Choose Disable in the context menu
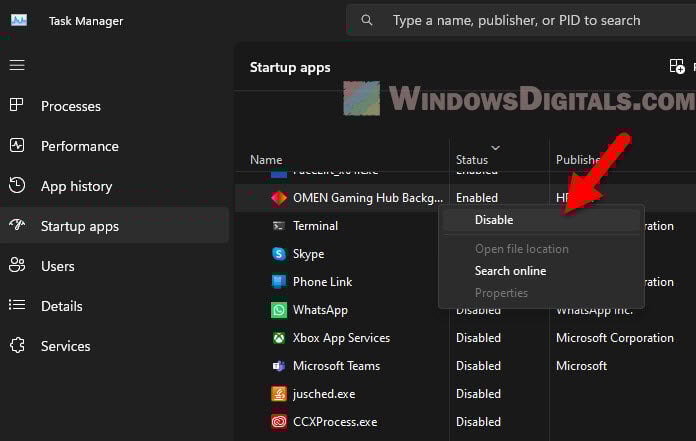The image size is (696, 441). click(541, 220)
